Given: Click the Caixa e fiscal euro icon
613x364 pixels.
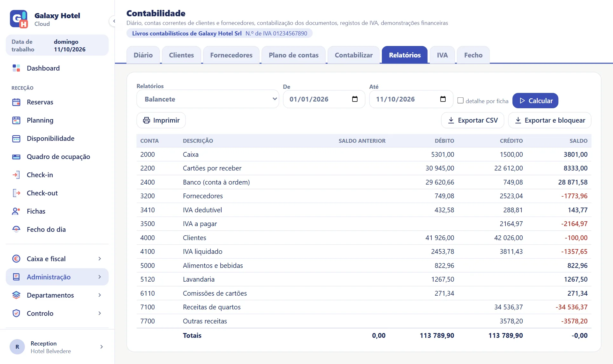Looking at the screenshot, I should [16, 259].
